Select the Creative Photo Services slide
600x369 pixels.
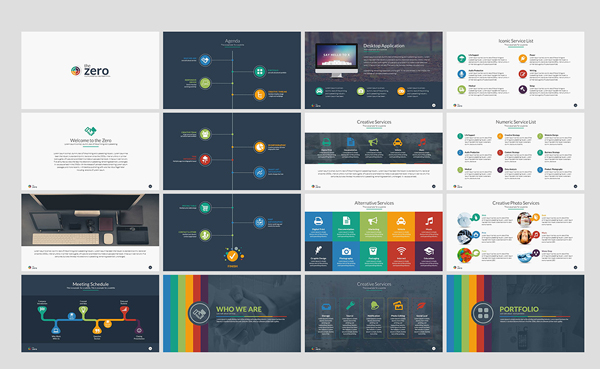click(x=515, y=232)
